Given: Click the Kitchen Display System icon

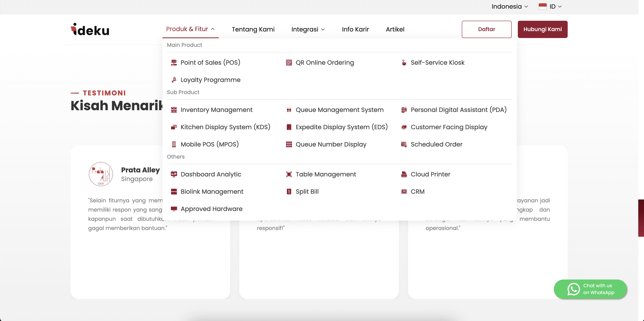Looking at the screenshot, I should (174, 127).
